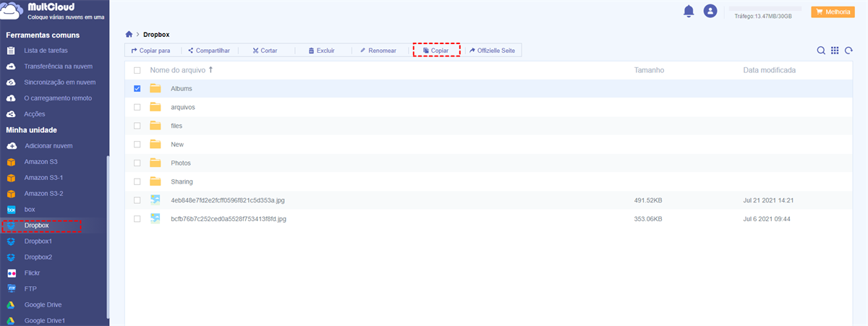
Task: Open the search magnifier icon
Action: click(821, 51)
